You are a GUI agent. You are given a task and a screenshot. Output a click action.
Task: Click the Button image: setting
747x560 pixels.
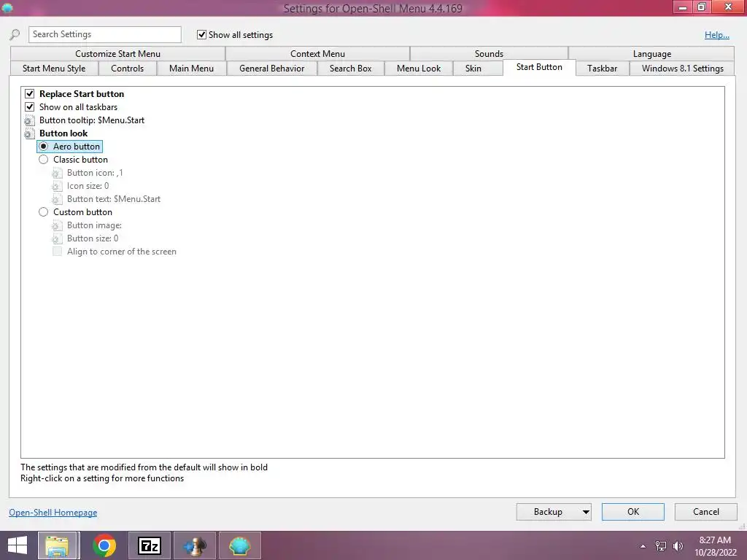point(94,225)
